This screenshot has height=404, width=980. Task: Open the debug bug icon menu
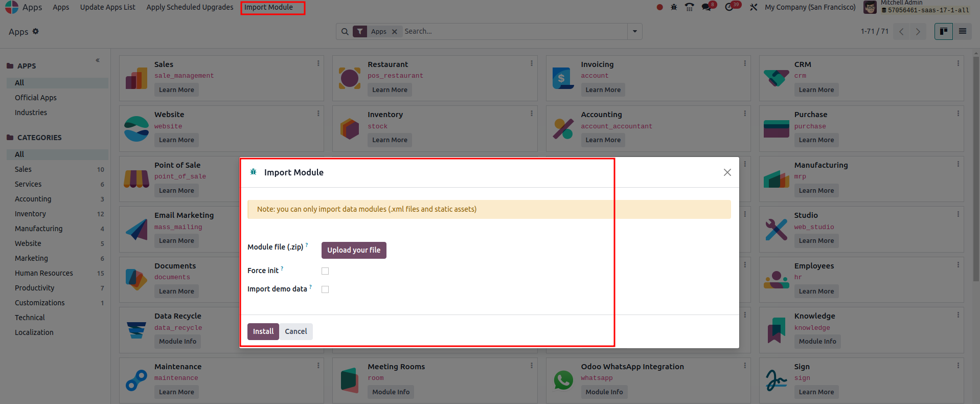[674, 7]
